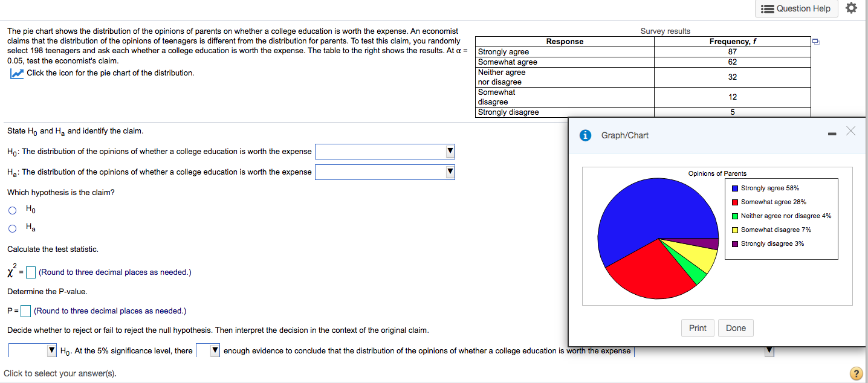Click the info icon in Graph/Chart dialog
The width and height of the screenshot is (868, 383).
point(585,135)
